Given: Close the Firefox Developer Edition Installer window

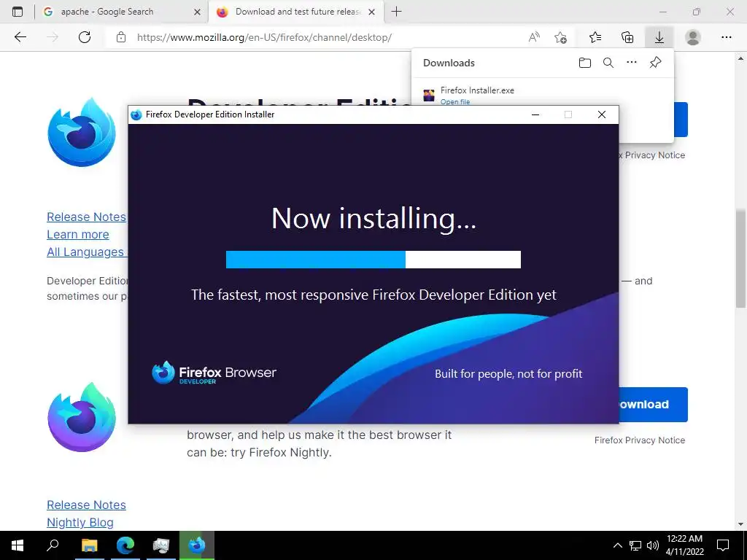Looking at the screenshot, I should tap(602, 114).
